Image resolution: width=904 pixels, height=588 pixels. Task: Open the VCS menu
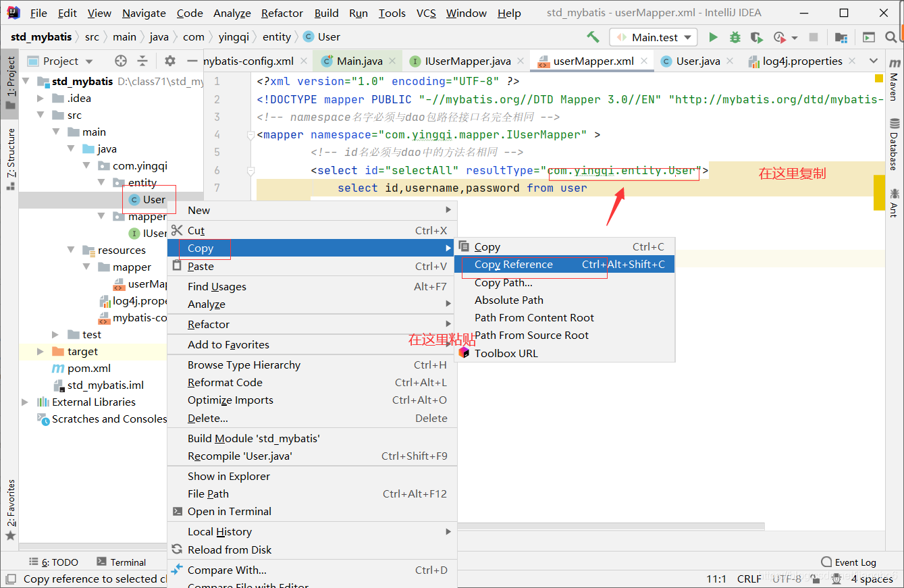click(426, 13)
